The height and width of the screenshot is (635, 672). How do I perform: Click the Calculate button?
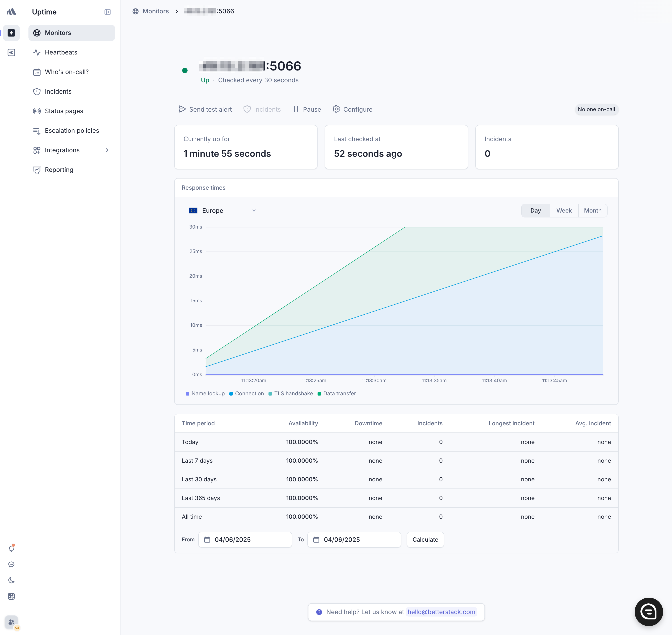425,540
